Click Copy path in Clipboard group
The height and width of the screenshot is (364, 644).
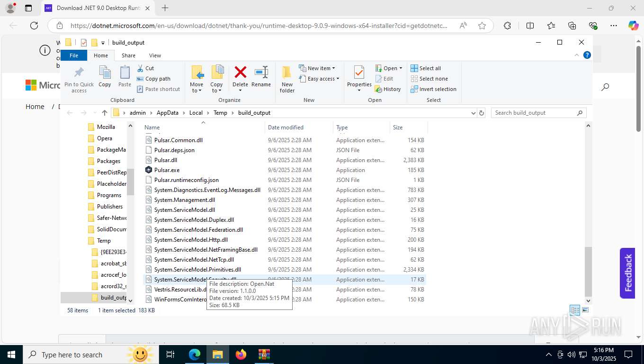tap(153, 79)
